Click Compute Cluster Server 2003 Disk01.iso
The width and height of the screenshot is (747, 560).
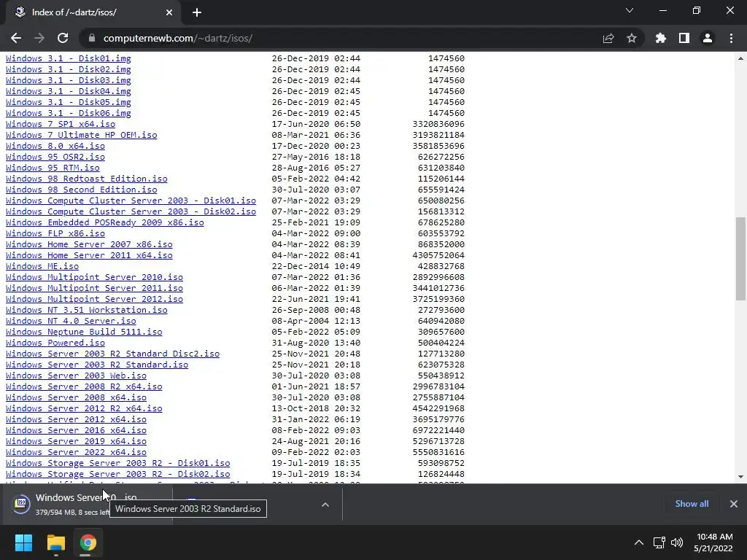click(131, 201)
